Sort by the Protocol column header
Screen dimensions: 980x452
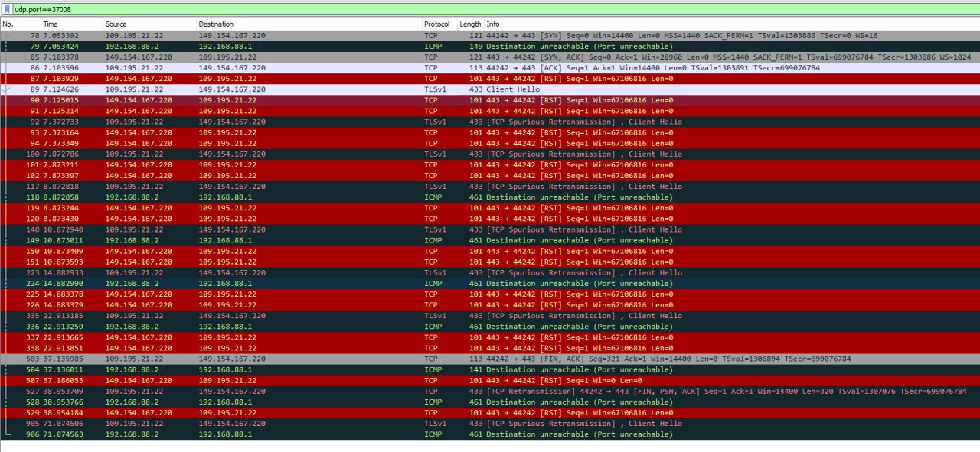coord(439,24)
